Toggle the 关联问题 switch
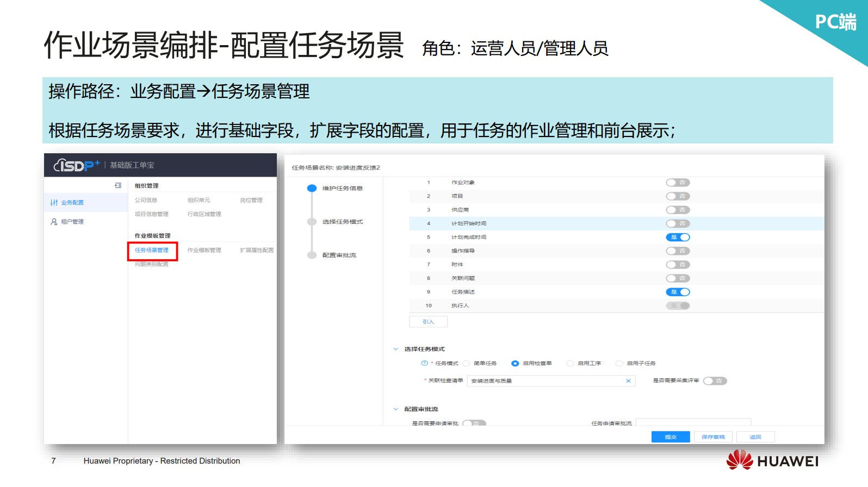 pyautogui.click(x=678, y=278)
